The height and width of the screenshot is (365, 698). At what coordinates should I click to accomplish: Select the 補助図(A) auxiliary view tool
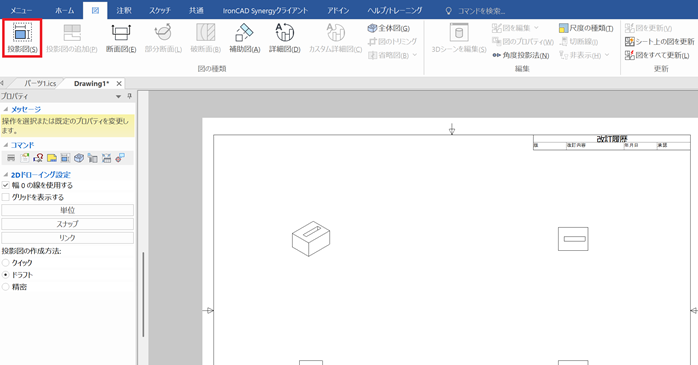(x=244, y=38)
